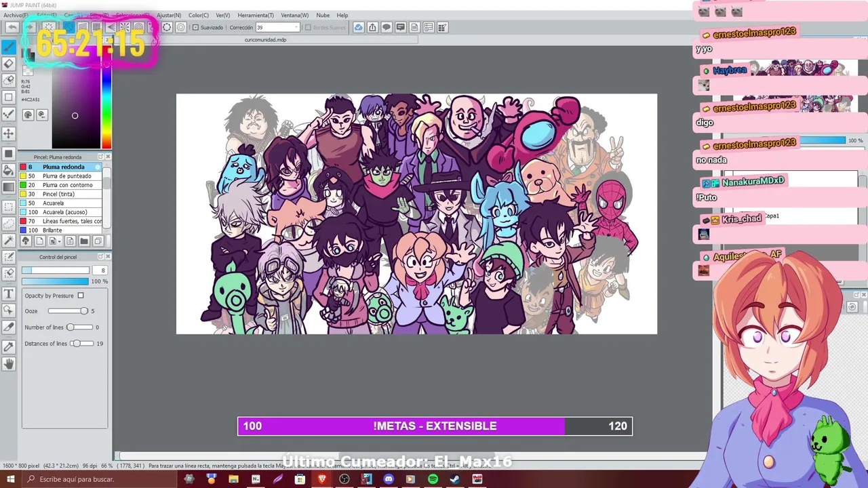Open the Corrección value dropdown
This screenshot has height=488, width=868.
pyautogui.click(x=296, y=27)
